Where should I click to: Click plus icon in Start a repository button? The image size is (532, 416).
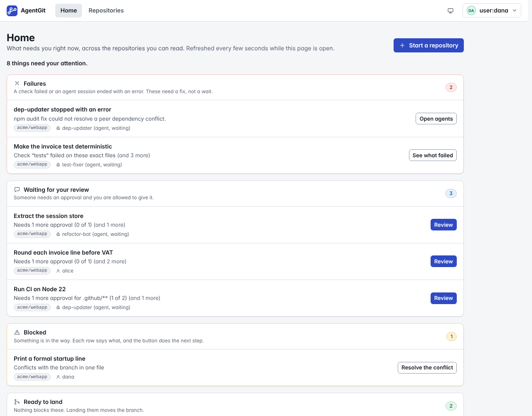(402, 45)
